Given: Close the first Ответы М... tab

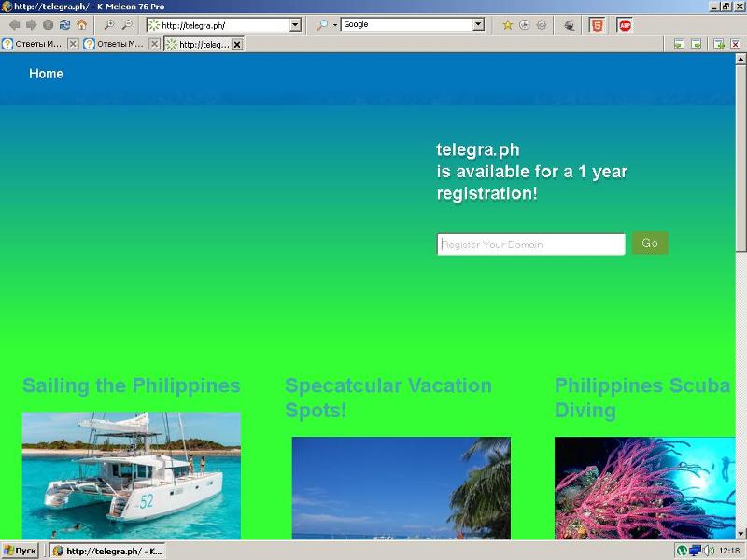Looking at the screenshot, I should pyautogui.click(x=73, y=44).
